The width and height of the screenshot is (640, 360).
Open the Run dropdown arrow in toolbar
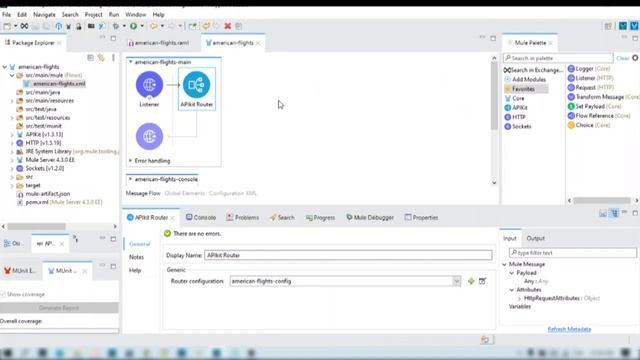click(142, 26)
